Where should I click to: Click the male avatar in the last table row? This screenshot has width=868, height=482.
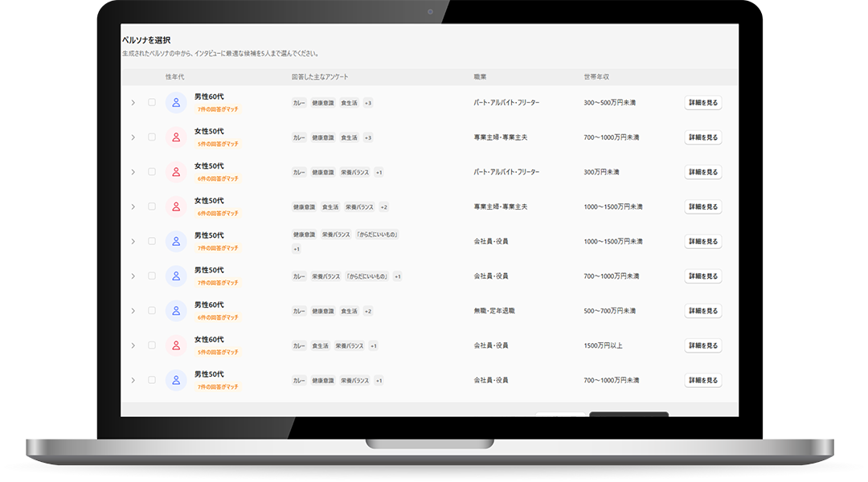[176, 380]
